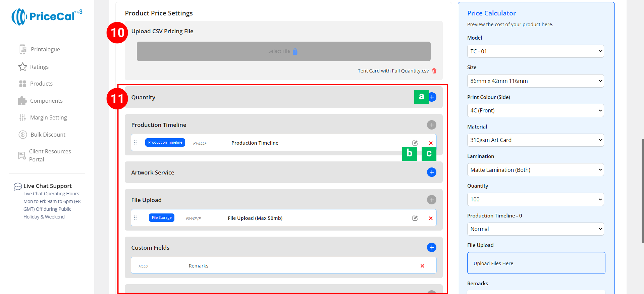Open the Material dropdown with 310gsm Art Card
644x294 pixels.
pyautogui.click(x=535, y=140)
